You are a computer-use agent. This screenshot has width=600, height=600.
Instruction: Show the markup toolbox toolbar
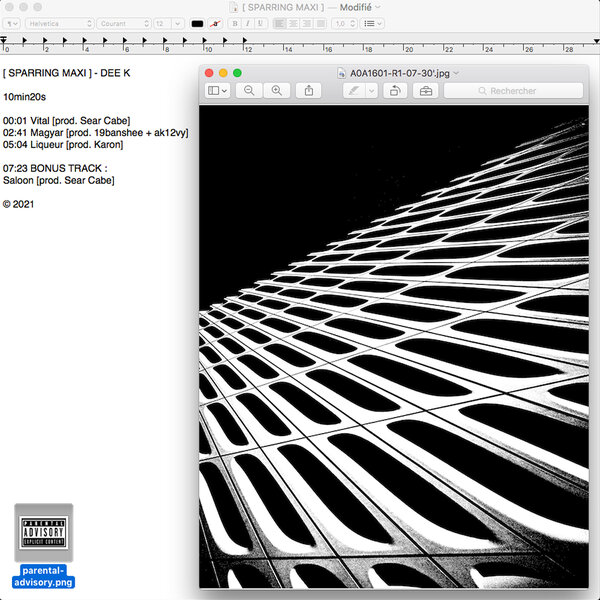[425, 91]
